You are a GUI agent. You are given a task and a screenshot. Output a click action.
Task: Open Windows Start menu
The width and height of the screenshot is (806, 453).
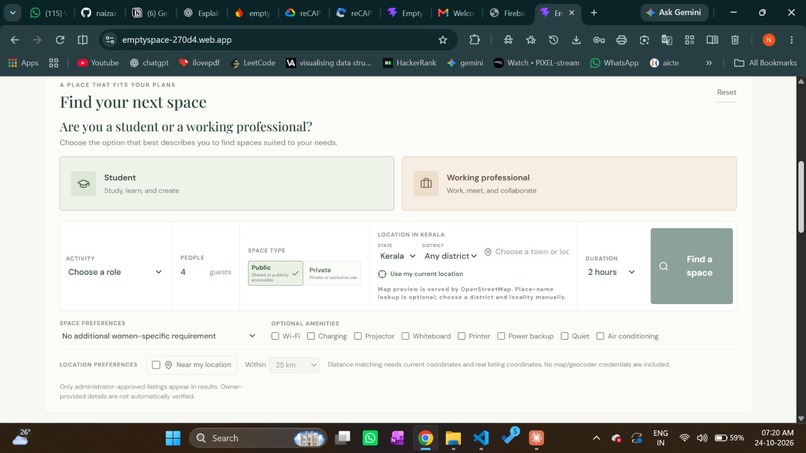pyautogui.click(x=173, y=438)
